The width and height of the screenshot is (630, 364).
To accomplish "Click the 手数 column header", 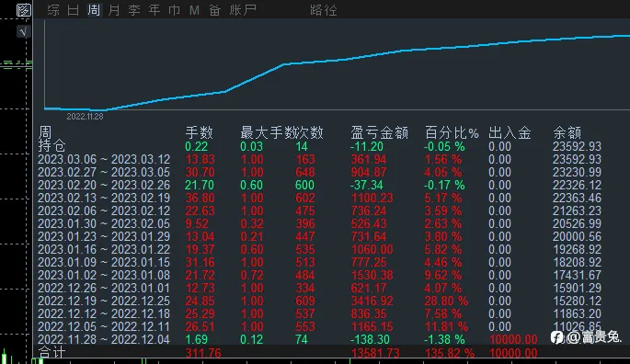I will (199, 132).
